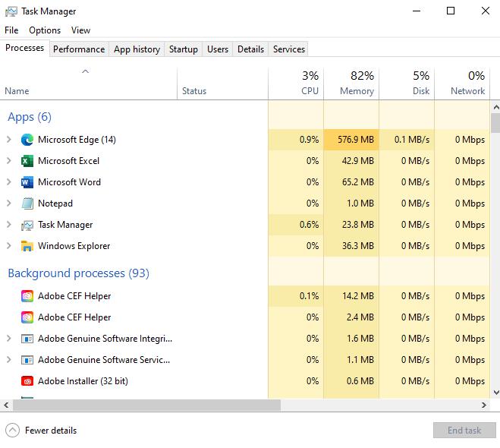
Task: Click the 0.9% CPU value for Edge
Action: (x=309, y=140)
